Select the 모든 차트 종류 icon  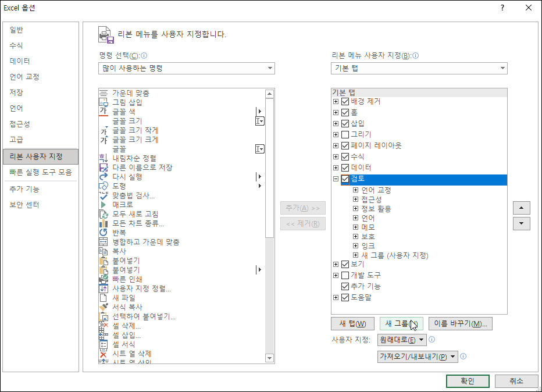(104, 223)
